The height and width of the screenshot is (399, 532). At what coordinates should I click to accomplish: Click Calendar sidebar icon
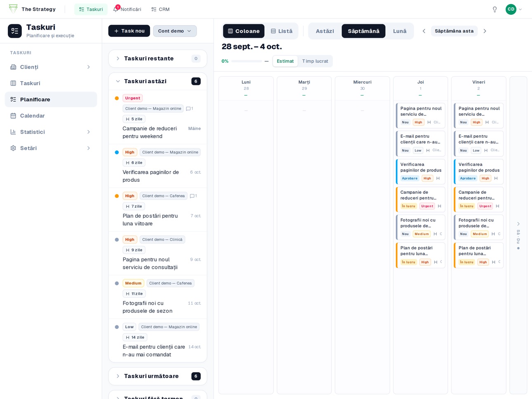[13, 116]
